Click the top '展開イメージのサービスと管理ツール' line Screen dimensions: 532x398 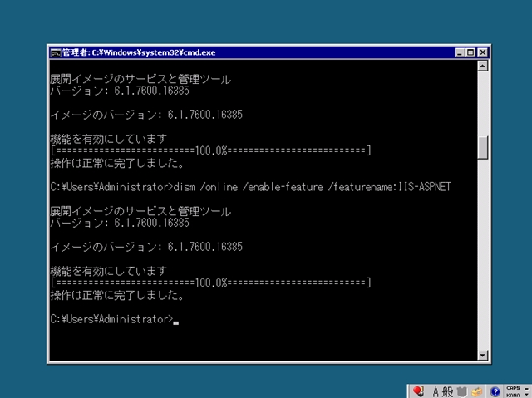click(140, 79)
